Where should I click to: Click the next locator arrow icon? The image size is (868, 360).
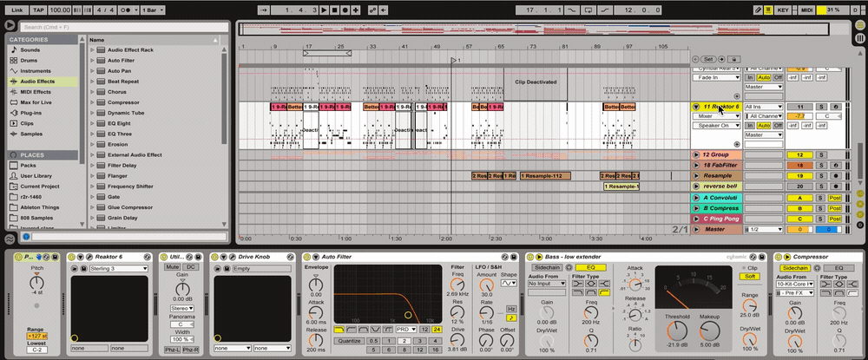[x=722, y=59]
